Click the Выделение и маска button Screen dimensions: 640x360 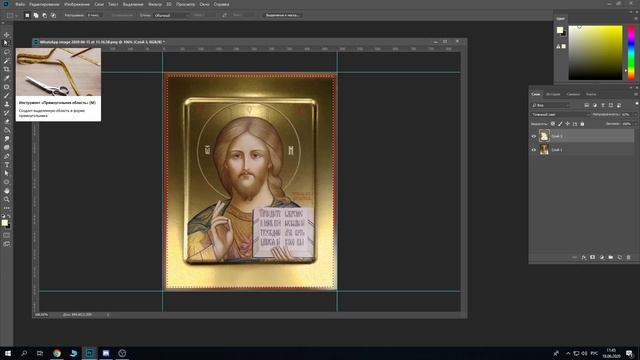[282, 15]
